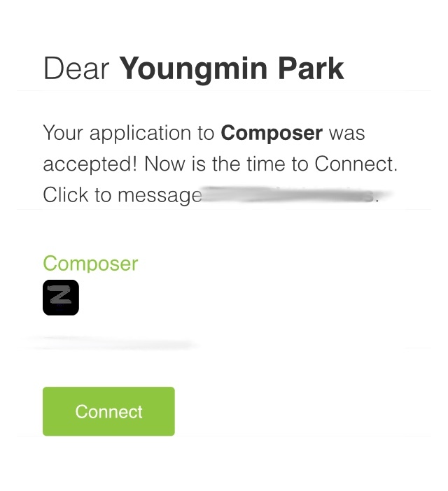This screenshot has width=448, height=491.
Task: Click the bold Composer word in the message
Action: pyautogui.click(x=272, y=133)
